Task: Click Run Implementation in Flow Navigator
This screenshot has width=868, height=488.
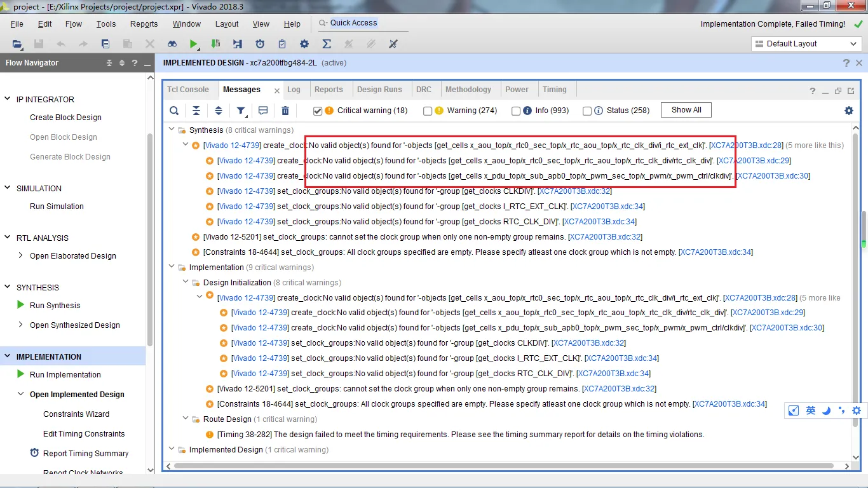Action: point(65,375)
